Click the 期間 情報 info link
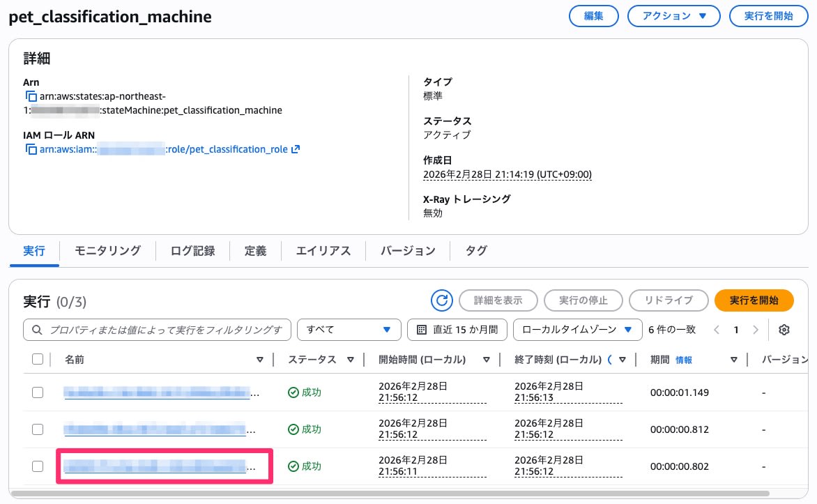Screen dimensions: 817x504 click(684, 360)
